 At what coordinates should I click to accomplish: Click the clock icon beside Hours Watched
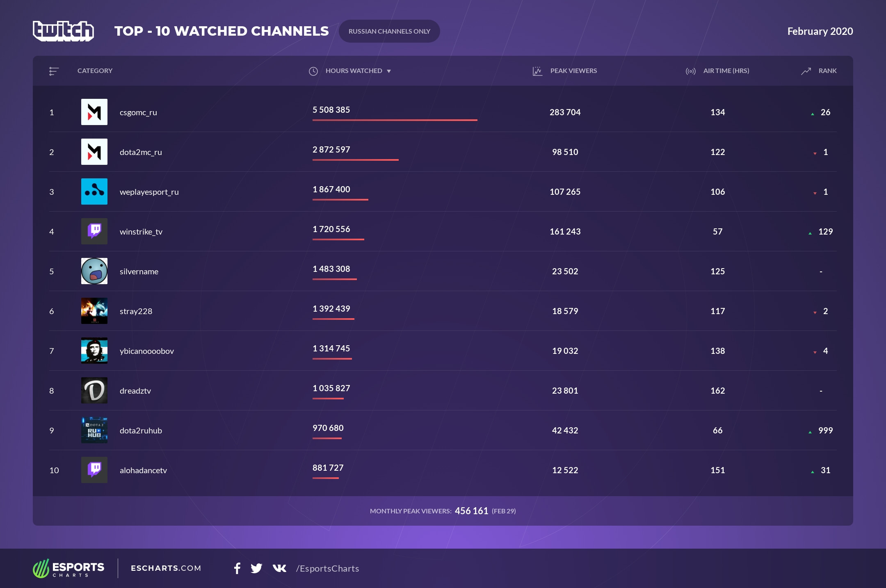click(x=313, y=71)
